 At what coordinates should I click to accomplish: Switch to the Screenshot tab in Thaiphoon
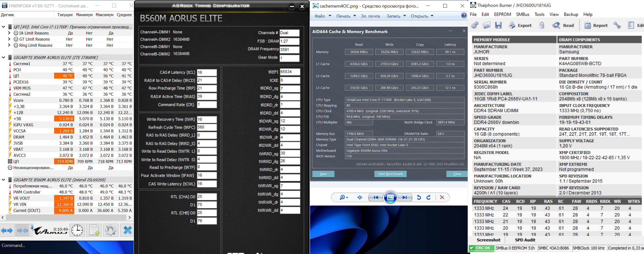click(489, 240)
